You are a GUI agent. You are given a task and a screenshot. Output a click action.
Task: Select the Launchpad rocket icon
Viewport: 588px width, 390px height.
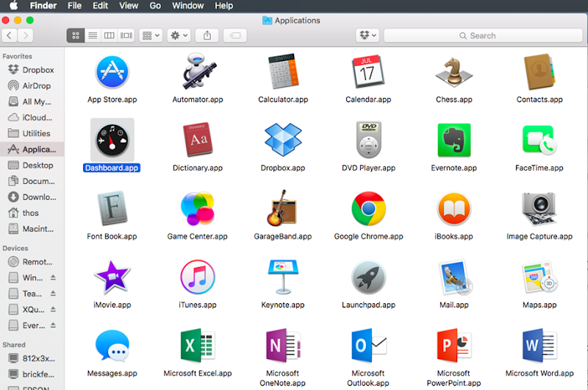point(369,277)
